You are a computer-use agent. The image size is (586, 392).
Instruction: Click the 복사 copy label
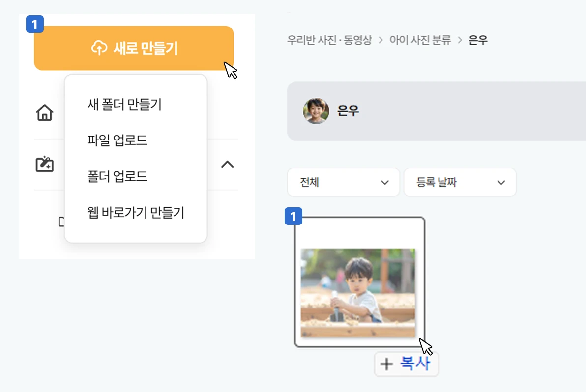click(x=415, y=364)
